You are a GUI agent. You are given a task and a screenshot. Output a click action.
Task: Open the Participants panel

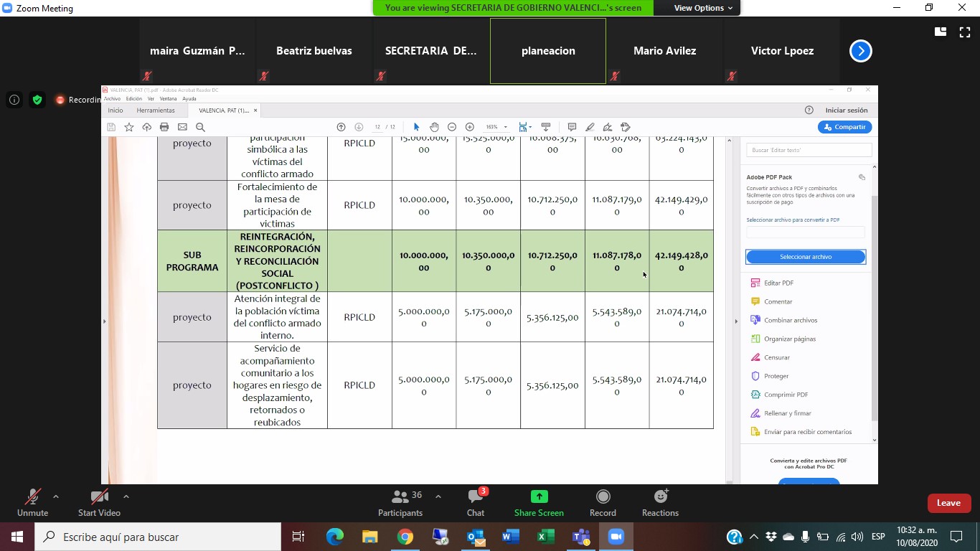[400, 503]
